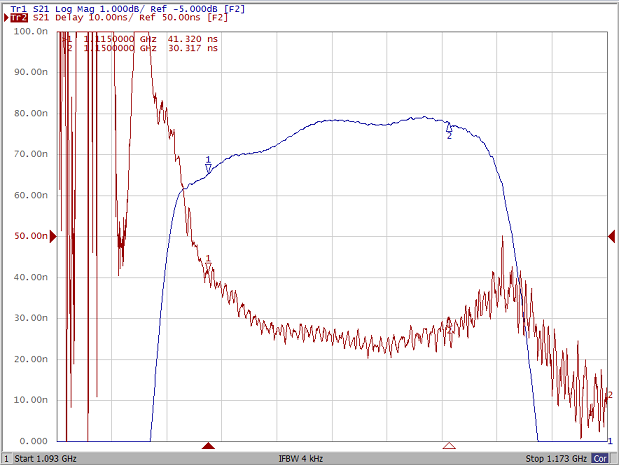Click the marker 2 readout 30.317 ns
This screenshot has height=465, width=619.
pyautogui.click(x=195, y=47)
